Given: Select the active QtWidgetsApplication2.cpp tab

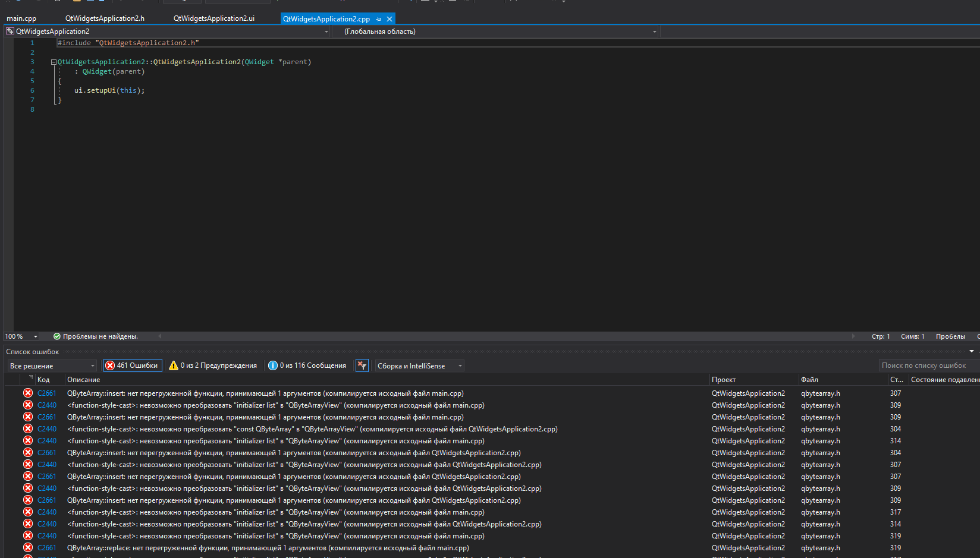Looking at the screenshot, I should 326,19.
